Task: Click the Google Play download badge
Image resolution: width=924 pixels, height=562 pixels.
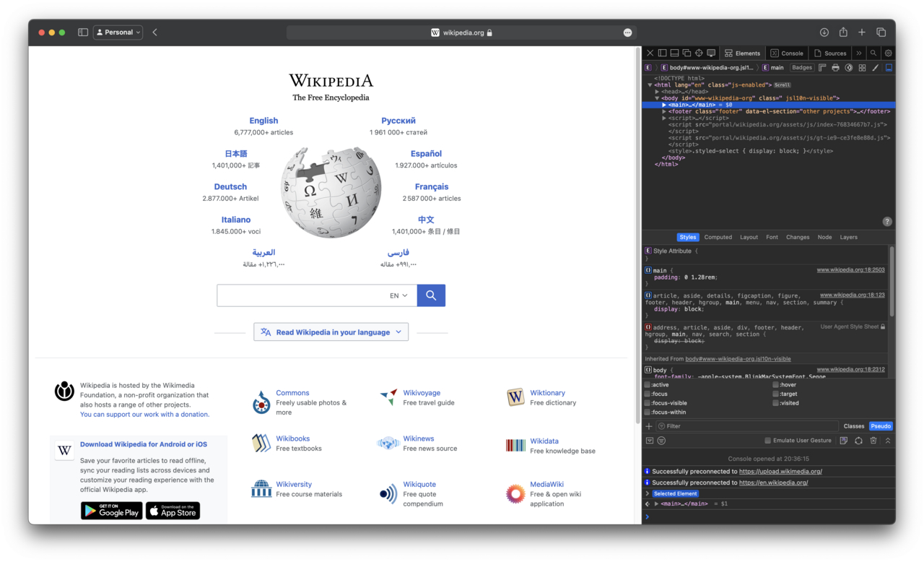Action: [112, 511]
